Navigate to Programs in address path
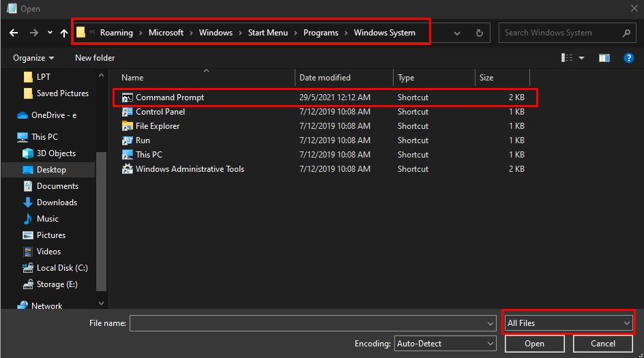 pos(321,33)
